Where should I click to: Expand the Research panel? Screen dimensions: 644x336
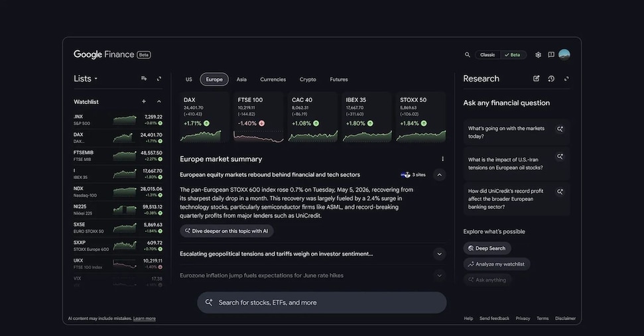pyautogui.click(x=566, y=78)
